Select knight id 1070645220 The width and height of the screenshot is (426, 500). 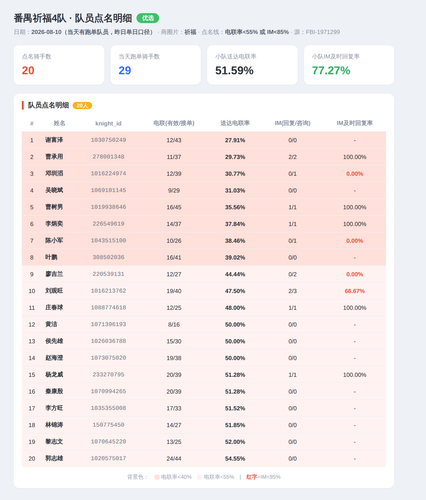[x=108, y=442]
